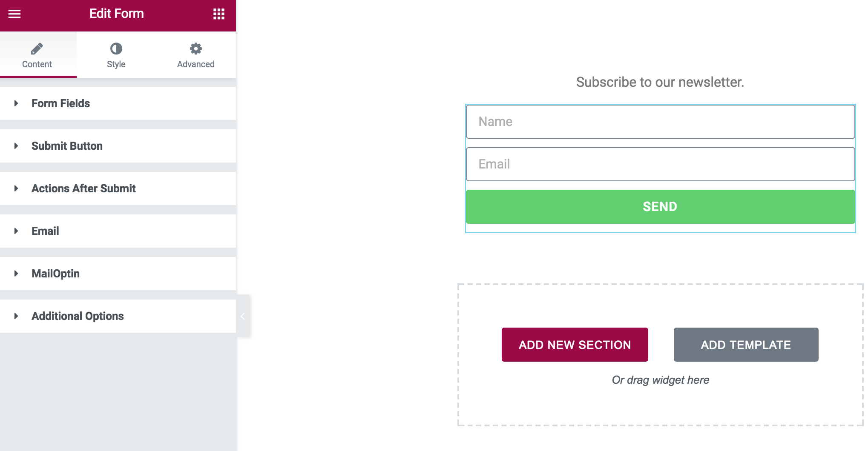The width and height of the screenshot is (868, 451).
Task: Collapse the editor panel with side arrow
Action: [x=243, y=316]
